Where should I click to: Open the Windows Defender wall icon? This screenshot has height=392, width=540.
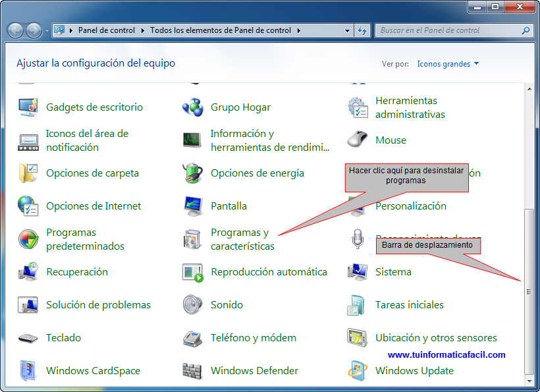pos(192,372)
